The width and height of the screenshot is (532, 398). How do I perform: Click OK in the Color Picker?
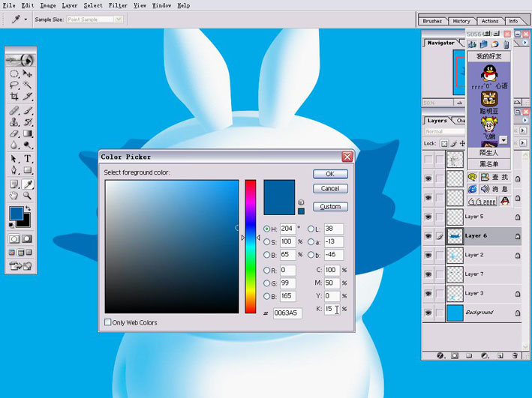[330, 174]
